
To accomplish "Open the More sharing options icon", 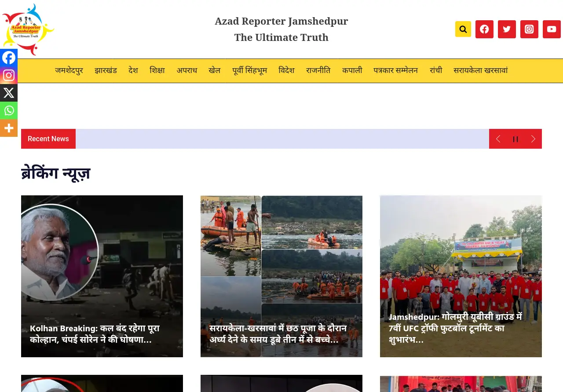I will [x=9, y=128].
